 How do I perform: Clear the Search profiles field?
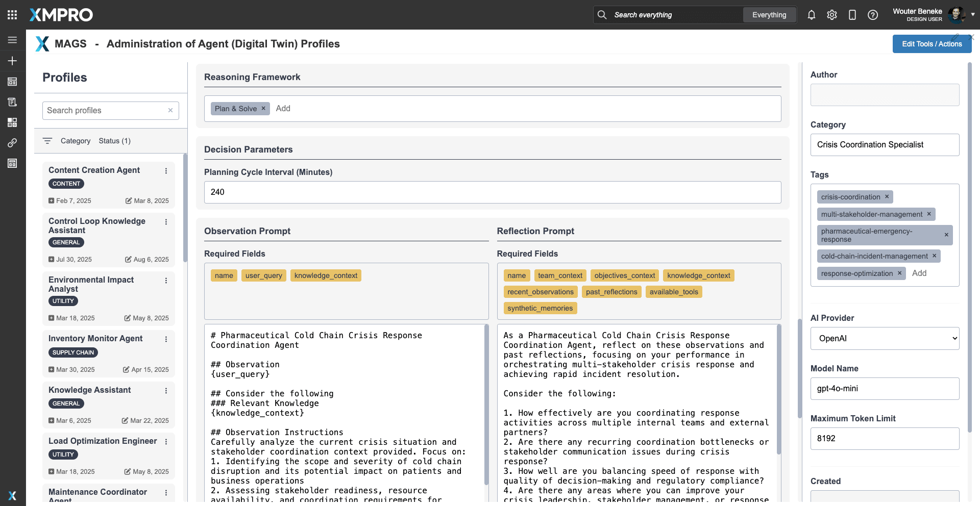(170, 110)
